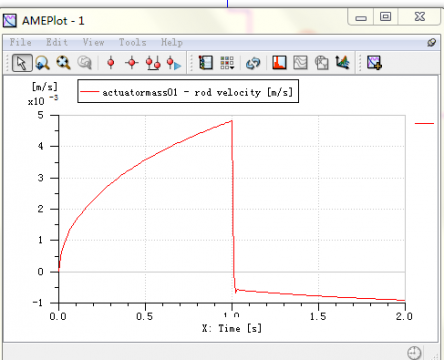The height and width of the screenshot is (360, 444).
Task: Click the add plot icon
Action: 374,62
